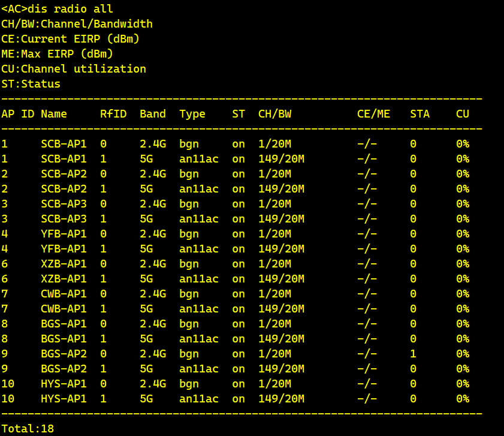Click SCB-AP1 name in the 2.4G row
Image resolution: width=504 pixels, height=436 pixels.
(64, 144)
